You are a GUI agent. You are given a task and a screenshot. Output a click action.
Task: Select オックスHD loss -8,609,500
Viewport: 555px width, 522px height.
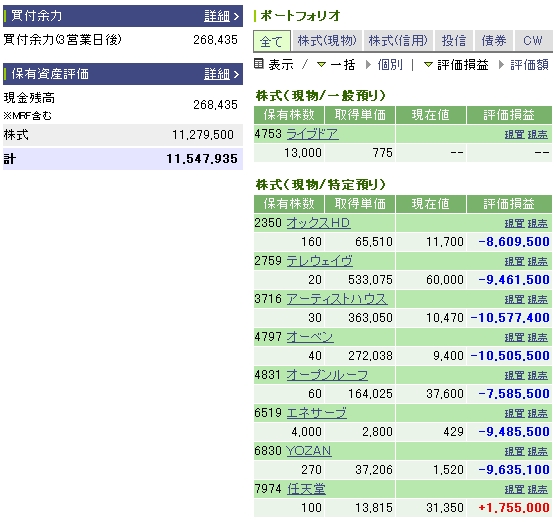pyautogui.click(x=514, y=242)
